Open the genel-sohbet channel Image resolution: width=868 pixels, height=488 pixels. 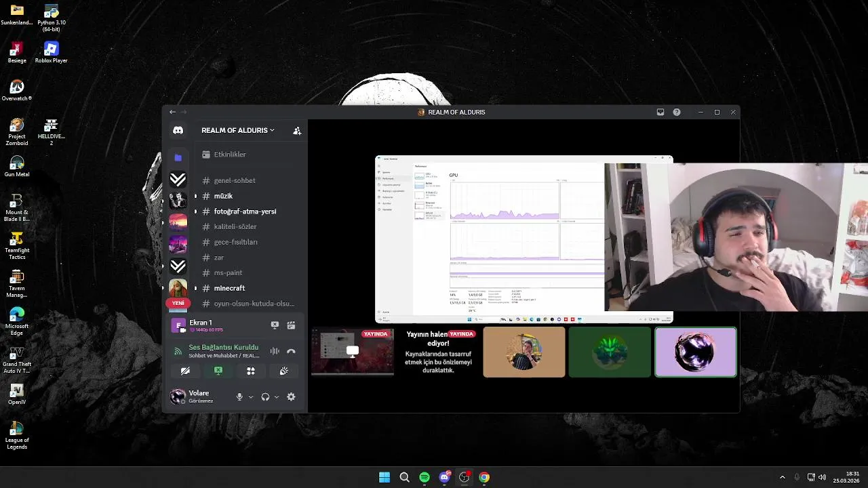coord(250,180)
